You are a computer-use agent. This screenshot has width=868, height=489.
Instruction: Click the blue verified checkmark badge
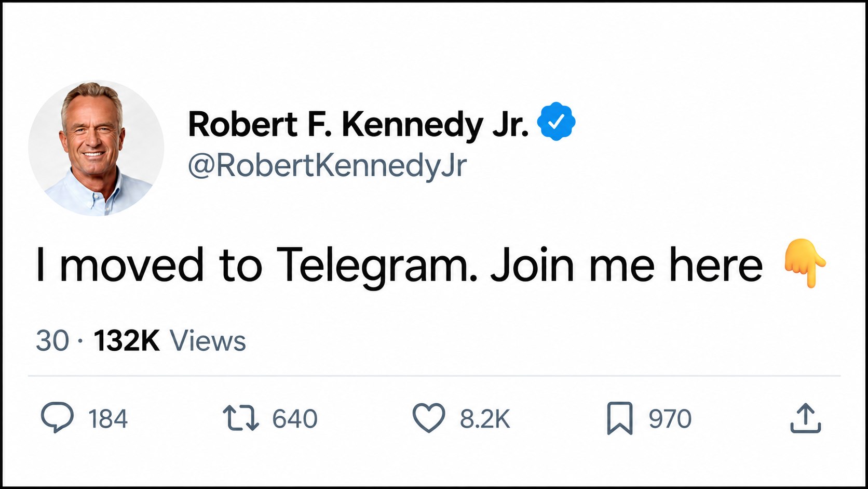coord(556,122)
